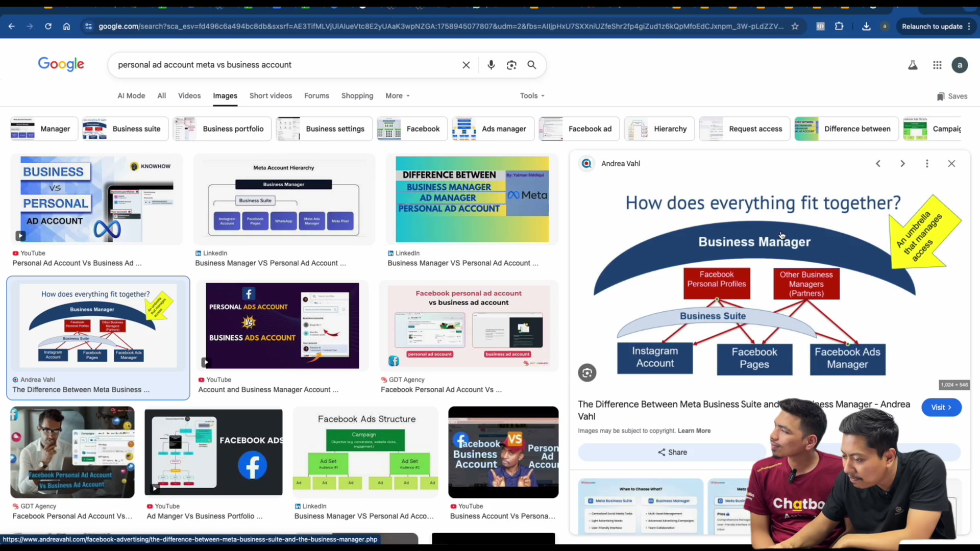Switch to the Shopping tab
The width and height of the screenshot is (980, 551).
click(357, 96)
